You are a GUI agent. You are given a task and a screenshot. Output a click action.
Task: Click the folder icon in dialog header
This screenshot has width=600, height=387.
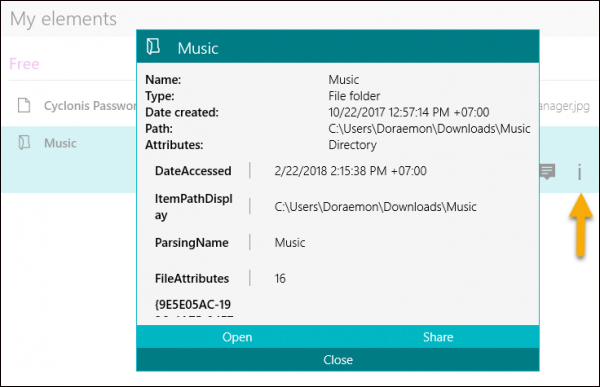coord(153,47)
